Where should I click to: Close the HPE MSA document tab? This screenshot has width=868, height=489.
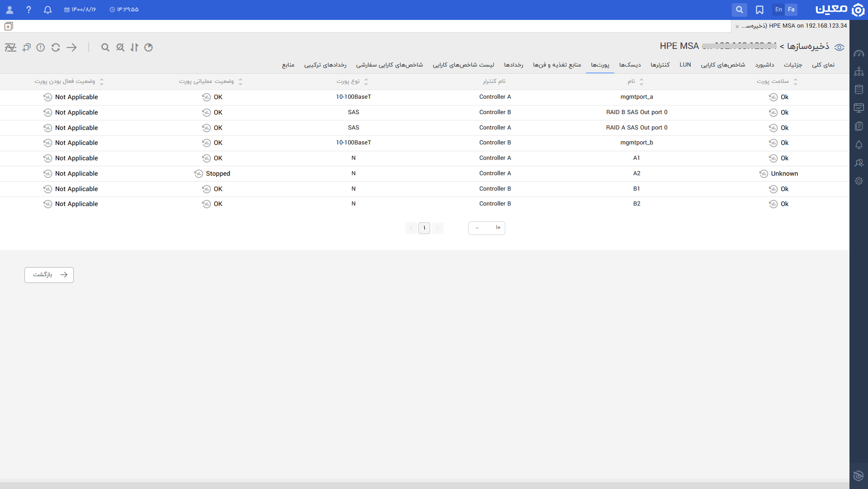tap(737, 26)
